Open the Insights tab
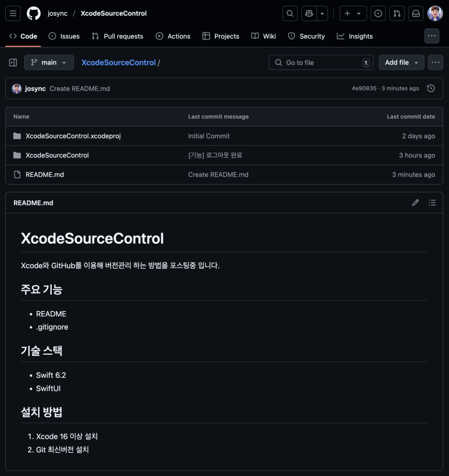 [x=355, y=36]
